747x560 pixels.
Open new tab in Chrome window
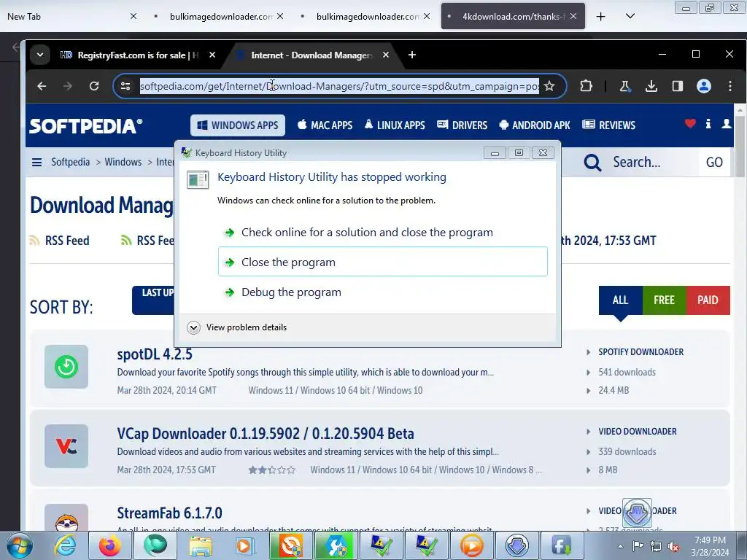click(412, 55)
